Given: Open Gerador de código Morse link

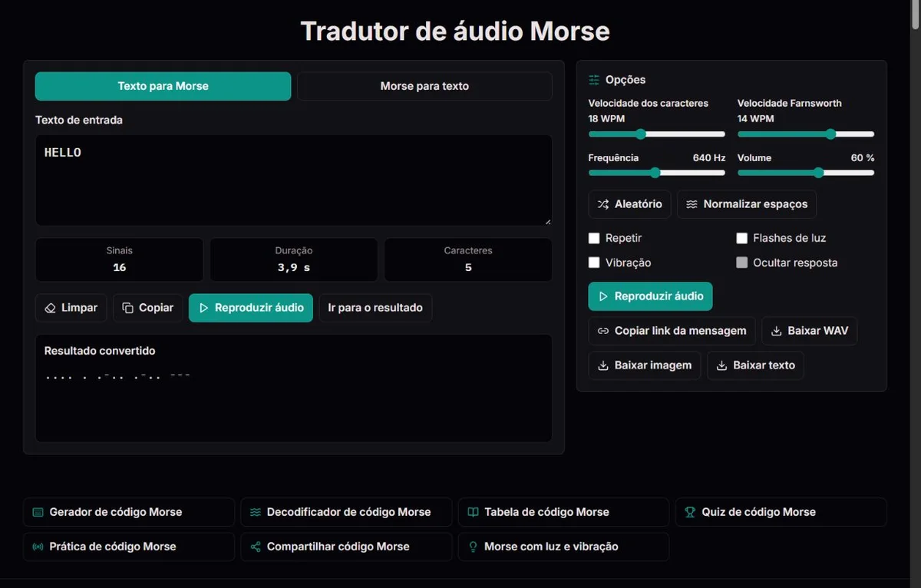Looking at the screenshot, I should [129, 512].
